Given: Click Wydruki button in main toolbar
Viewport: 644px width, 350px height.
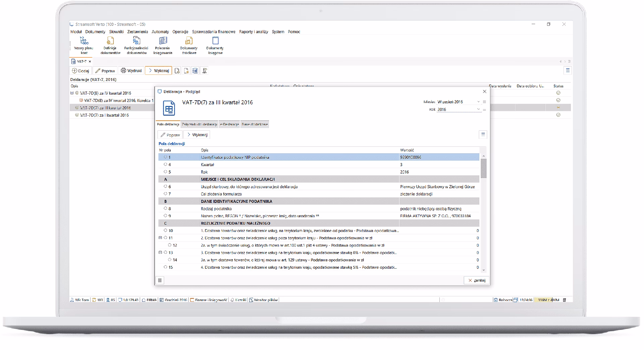Looking at the screenshot, I should pos(131,71).
